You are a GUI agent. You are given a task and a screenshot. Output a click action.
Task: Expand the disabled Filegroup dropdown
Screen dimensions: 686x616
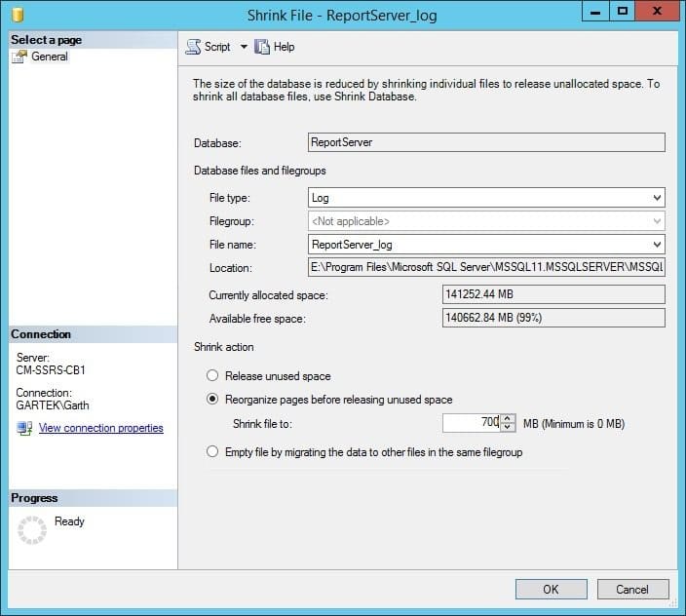pyautogui.click(x=657, y=221)
